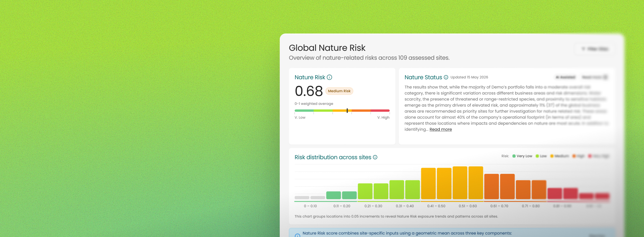Click the 0.68 risk score value
Image resolution: width=644 pixels, height=237 pixels.
click(309, 91)
